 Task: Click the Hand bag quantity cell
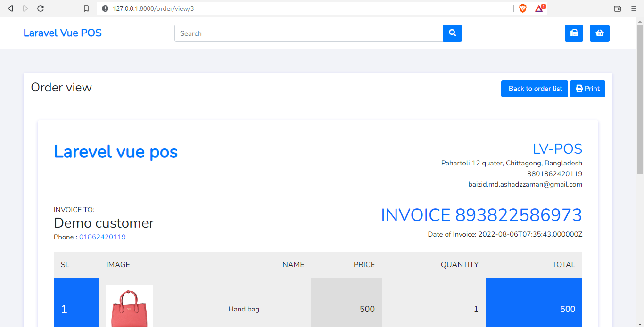pyautogui.click(x=434, y=302)
